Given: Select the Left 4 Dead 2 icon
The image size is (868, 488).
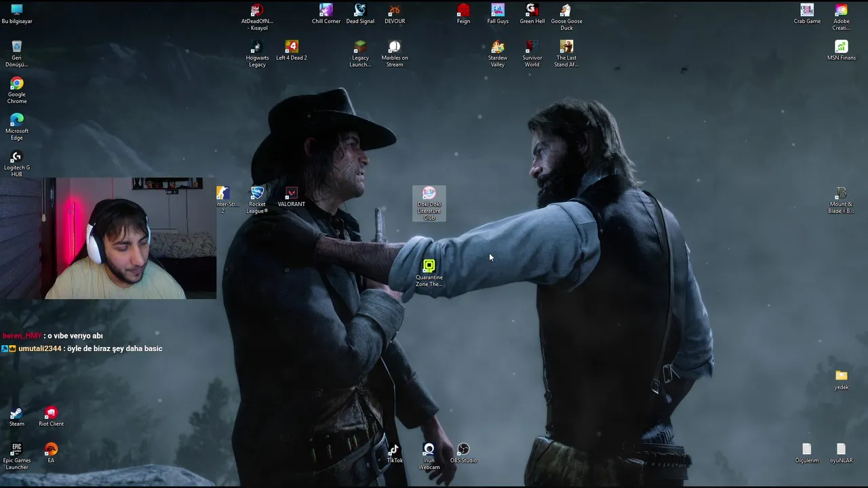Looking at the screenshot, I should 292,51.
